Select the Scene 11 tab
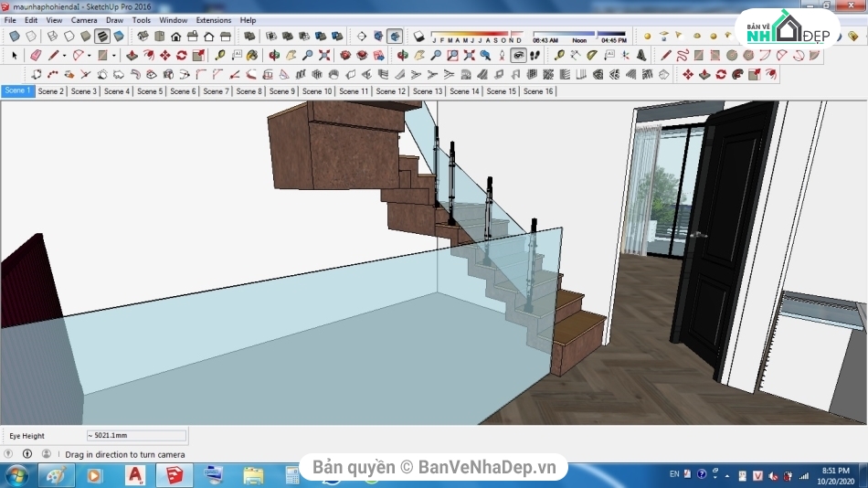Viewport: 868px width, 488px height. [354, 91]
